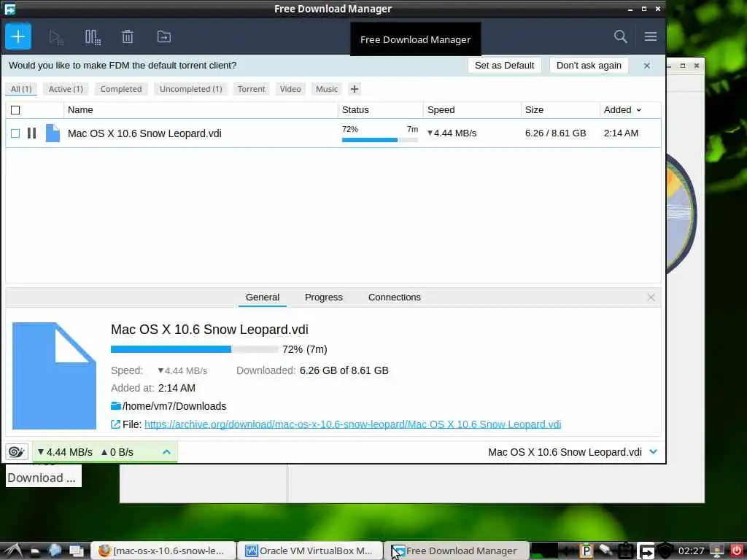
Task: Click the P tray icon on taskbar
Action: pyautogui.click(x=587, y=551)
